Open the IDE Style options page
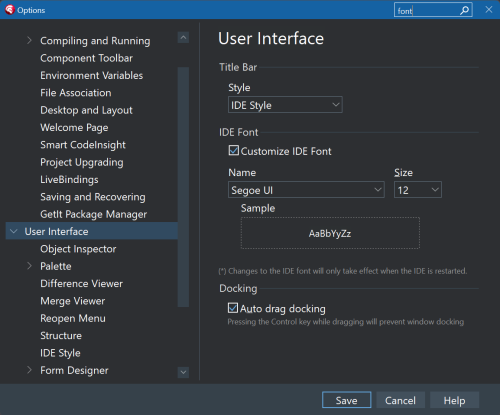Image resolution: width=500 pixels, height=415 pixels. [60, 353]
